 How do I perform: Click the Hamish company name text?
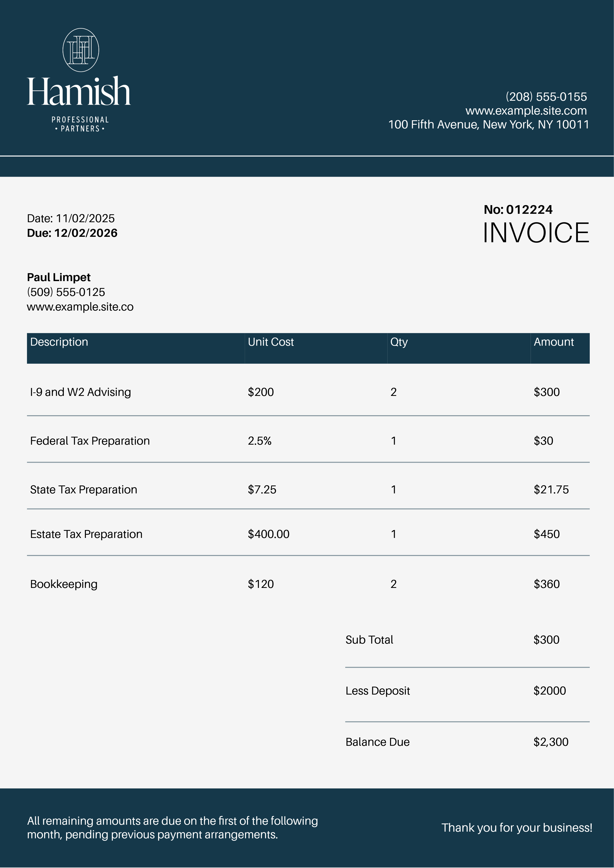click(x=79, y=92)
